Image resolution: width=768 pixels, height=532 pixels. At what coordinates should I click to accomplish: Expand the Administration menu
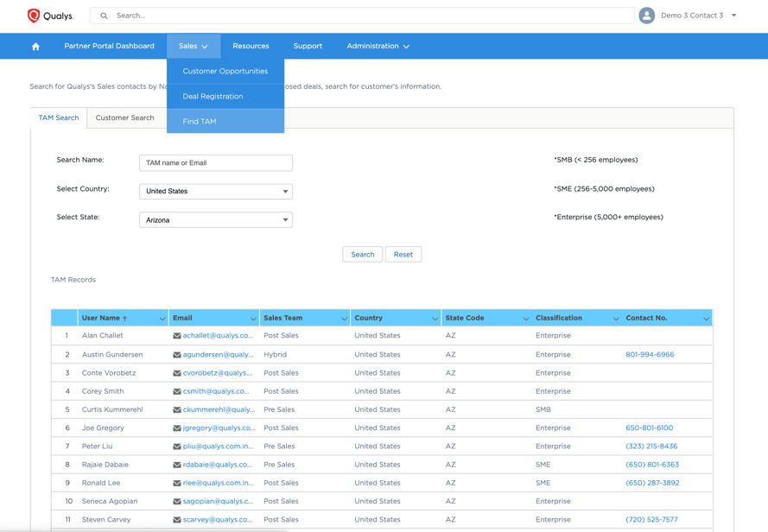point(378,47)
